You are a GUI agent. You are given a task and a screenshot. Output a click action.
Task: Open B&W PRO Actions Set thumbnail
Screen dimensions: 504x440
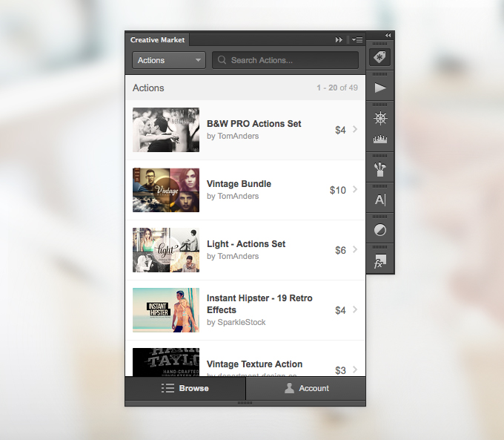[166, 130]
